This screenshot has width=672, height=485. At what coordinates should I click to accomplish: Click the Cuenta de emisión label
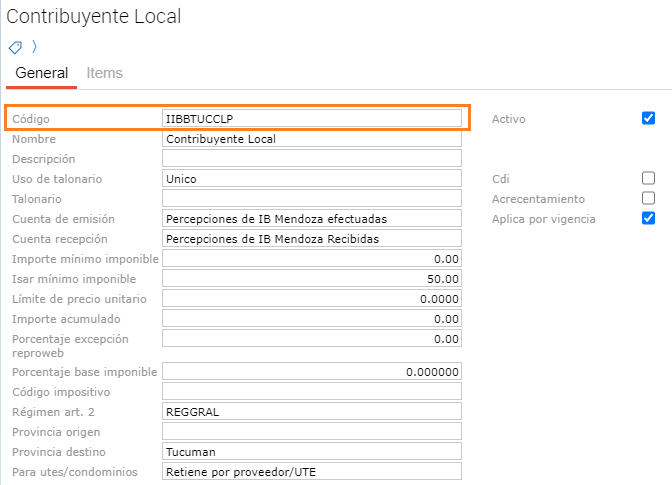[x=63, y=219]
